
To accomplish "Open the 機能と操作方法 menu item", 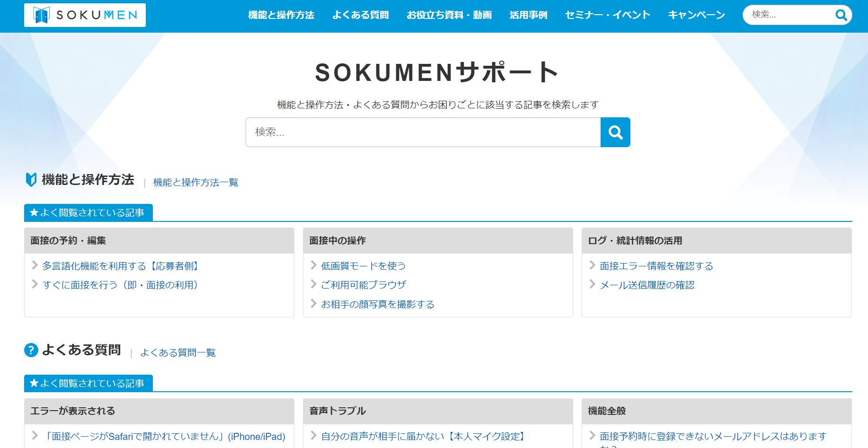I will pyautogui.click(x=281, y=15).
